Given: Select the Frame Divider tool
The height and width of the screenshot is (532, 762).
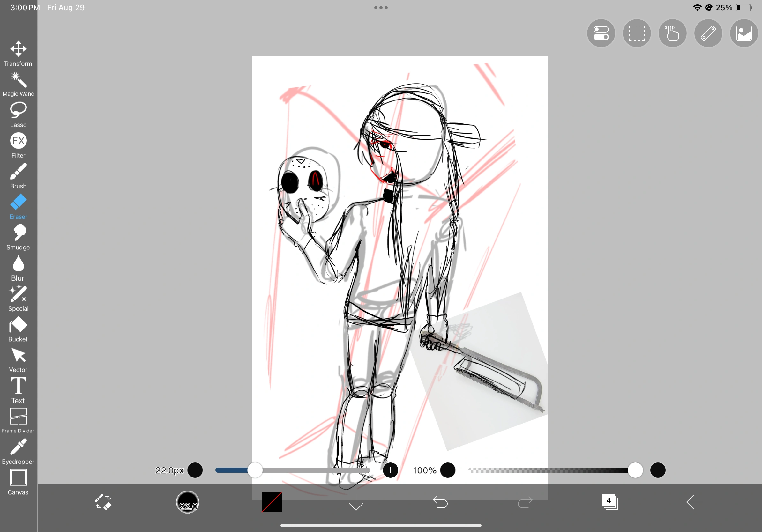Looking at the screenshot, I should coord(18,420).
